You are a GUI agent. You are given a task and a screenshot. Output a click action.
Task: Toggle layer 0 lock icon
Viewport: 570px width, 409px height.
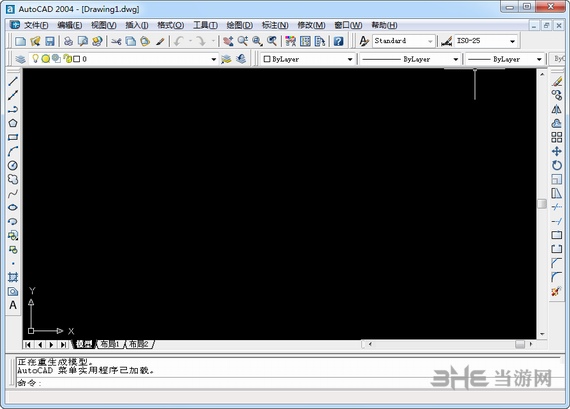click(68, 59)
